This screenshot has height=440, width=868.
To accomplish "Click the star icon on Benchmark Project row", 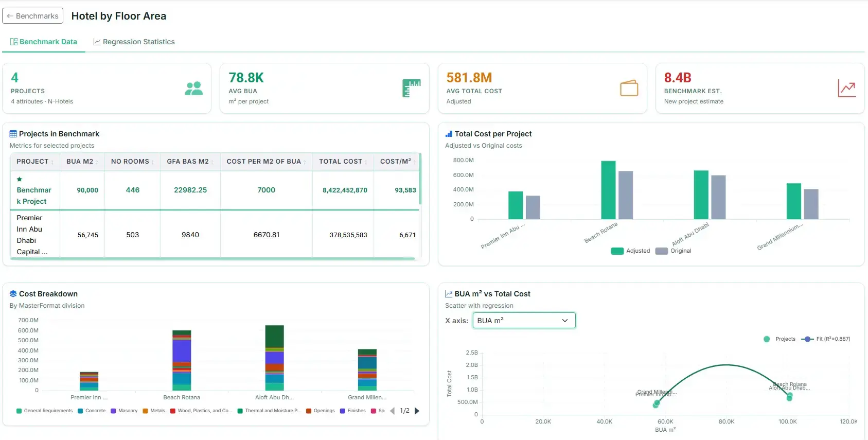I will click(20, 179).
